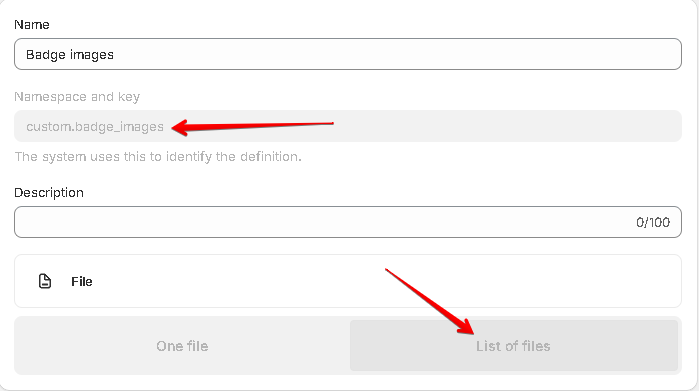Click the bold File label text
Screen dimensions: 699x391
[x=82, y=281]
